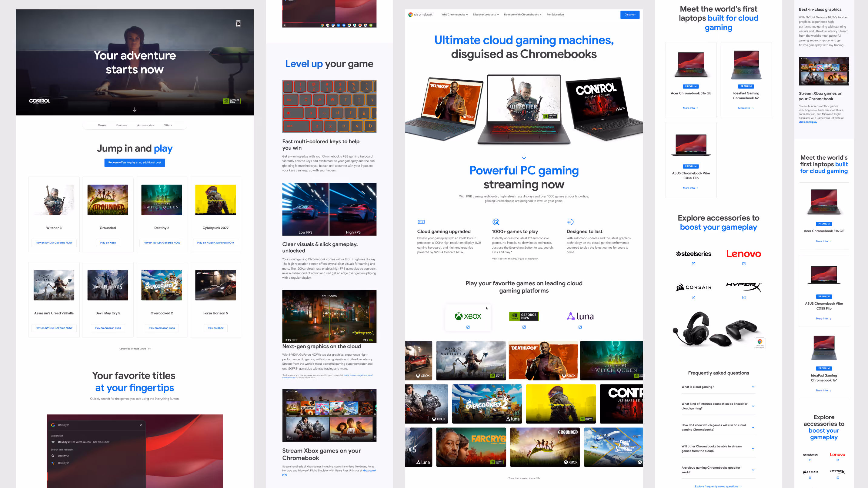Open Corsair external link icon
This screenshot has height=488, width=868.
693,297
